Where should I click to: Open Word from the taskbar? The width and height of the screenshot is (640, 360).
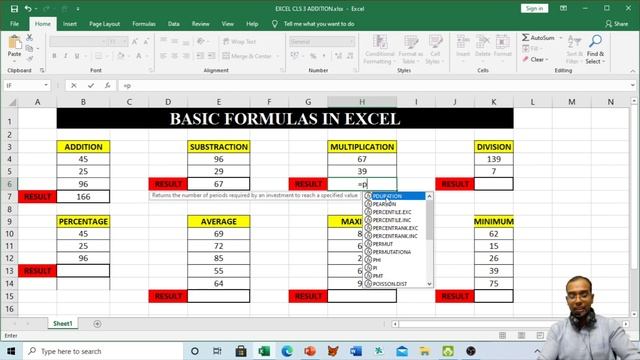point(356,351)
